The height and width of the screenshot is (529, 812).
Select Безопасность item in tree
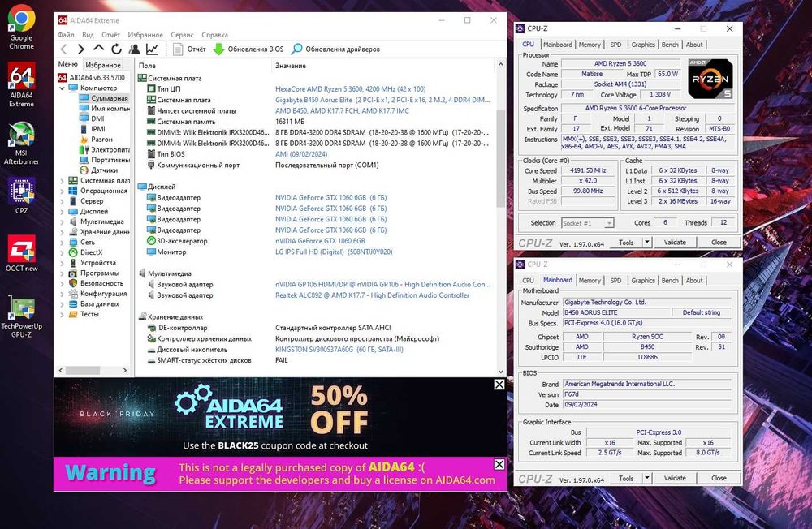97,283
